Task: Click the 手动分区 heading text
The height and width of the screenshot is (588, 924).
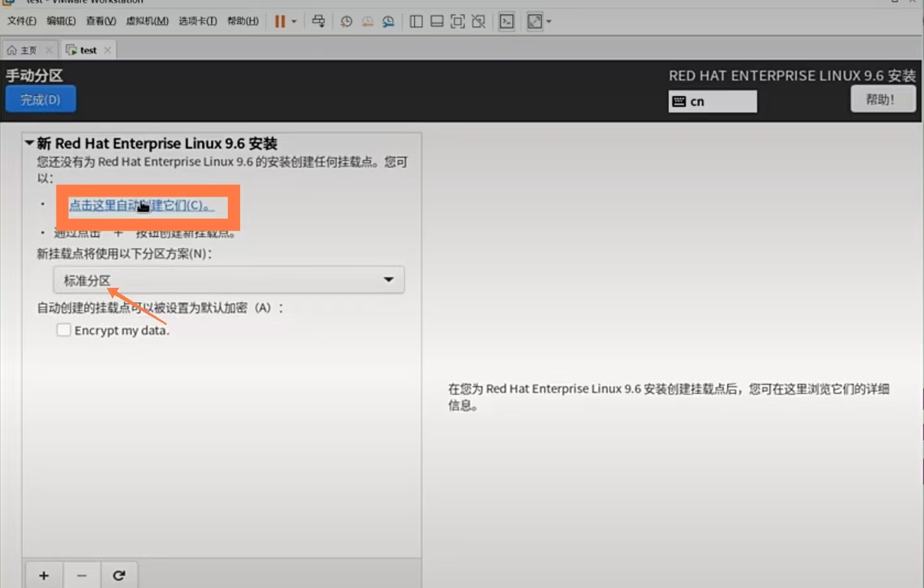Action: point(34,76)
